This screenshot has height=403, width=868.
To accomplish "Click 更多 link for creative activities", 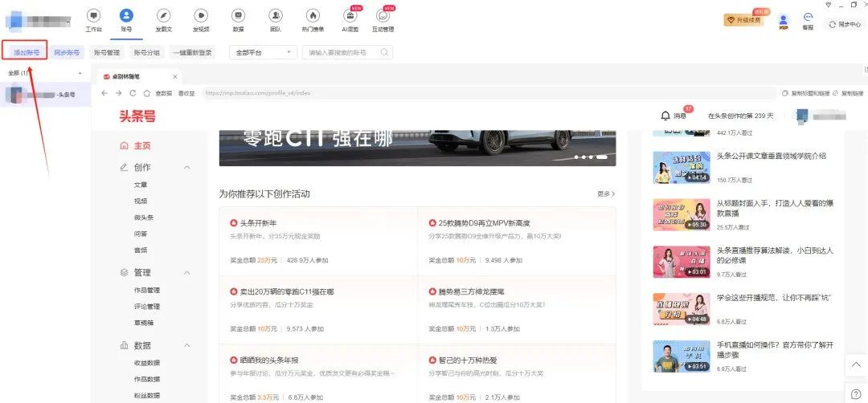I will pyautogui.click(x=606, y=194).
